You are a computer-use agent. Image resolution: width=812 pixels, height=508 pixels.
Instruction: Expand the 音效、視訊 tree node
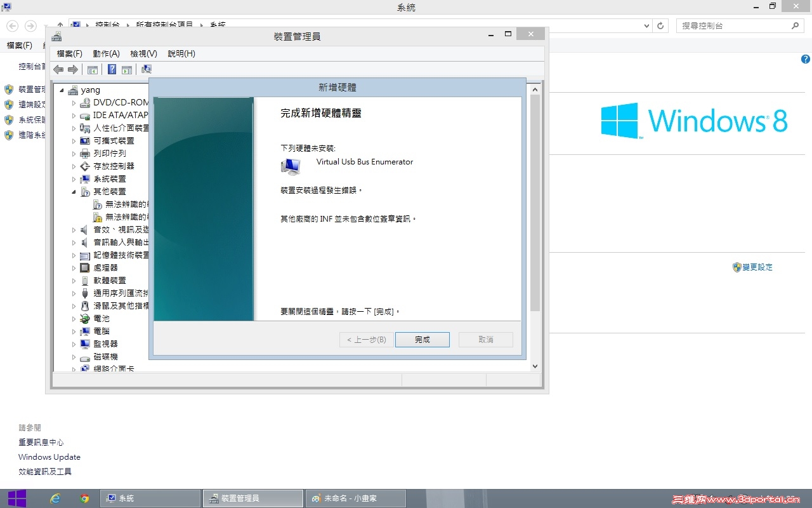(x=74, y=229)
